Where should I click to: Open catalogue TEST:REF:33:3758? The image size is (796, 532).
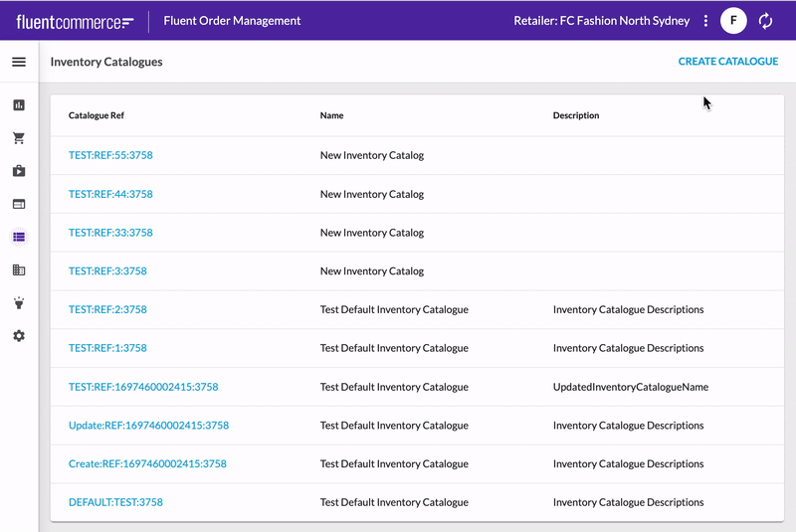pyautogui.click(x=110, y=233)
